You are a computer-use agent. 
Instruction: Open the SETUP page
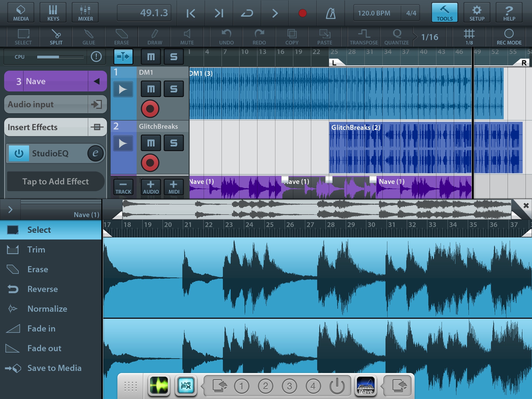[x=477, y=12]
